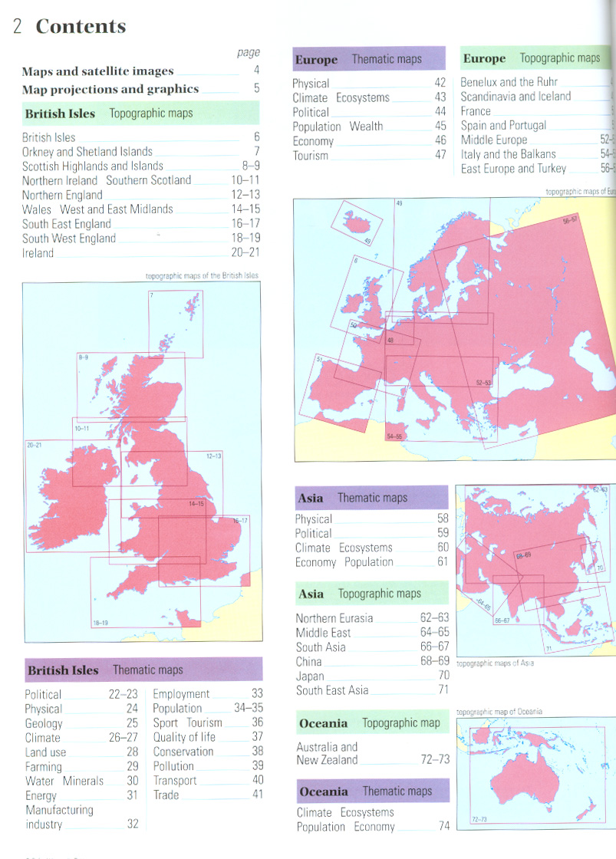Image resolution: width=616 pixels, height=859 pixels.
Task: Open the "Scottish Highlands and Islands" listing
Action: pyautogui.click(x=93, y=166)
